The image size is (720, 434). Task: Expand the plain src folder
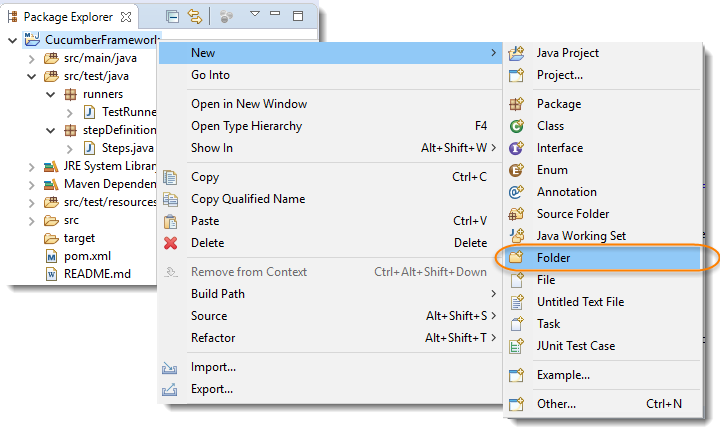pyautogui.click(x=31, y=221)
